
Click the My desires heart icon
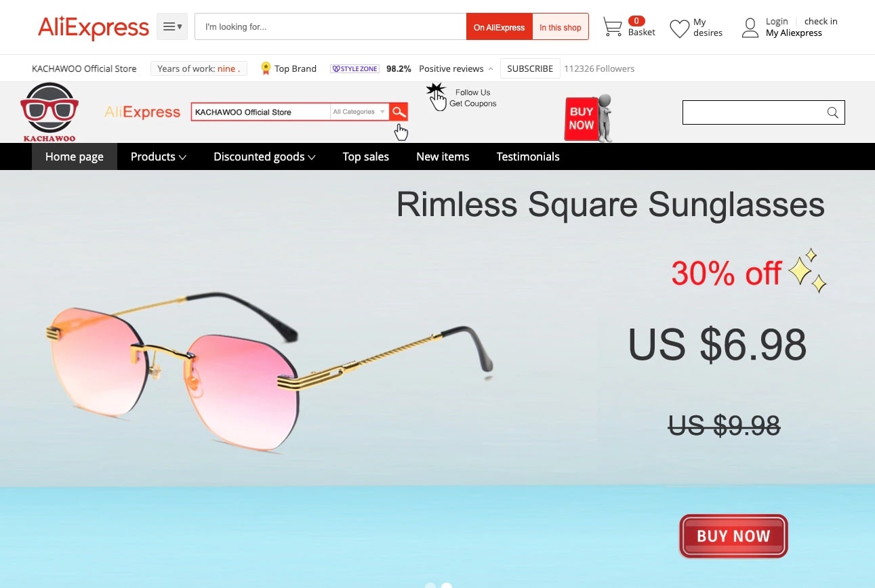(679, 28)
